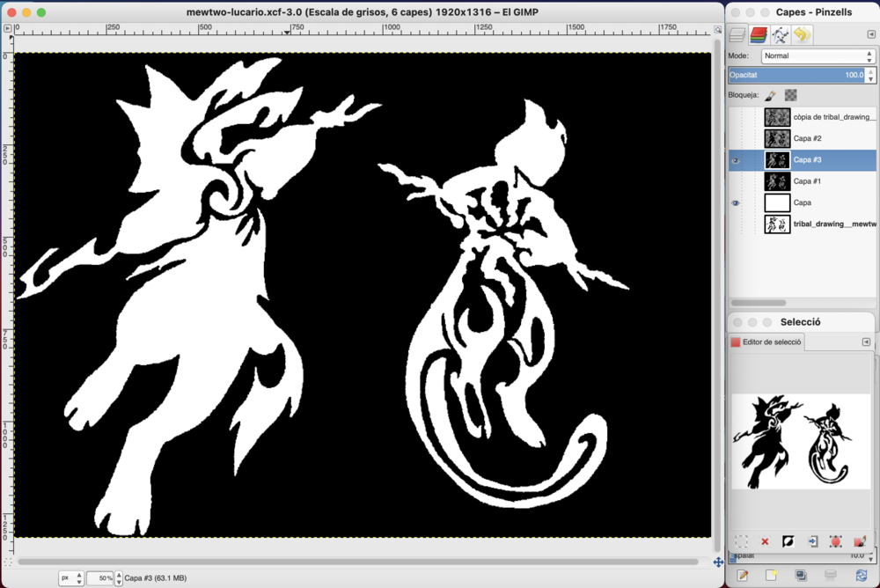
Task: Click Select None red X icon
Action: point(765,541)
